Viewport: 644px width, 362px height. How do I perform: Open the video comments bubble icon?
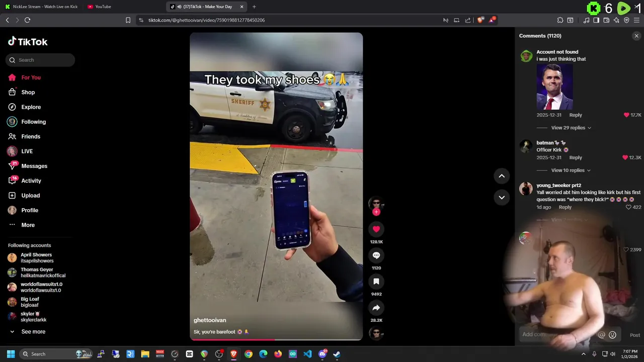point(376,255)
